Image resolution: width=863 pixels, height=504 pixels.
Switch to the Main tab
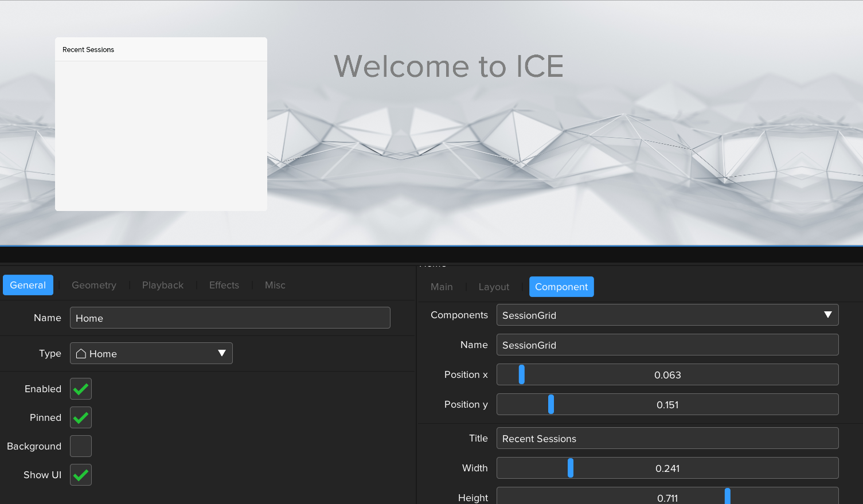coord(442,287)
